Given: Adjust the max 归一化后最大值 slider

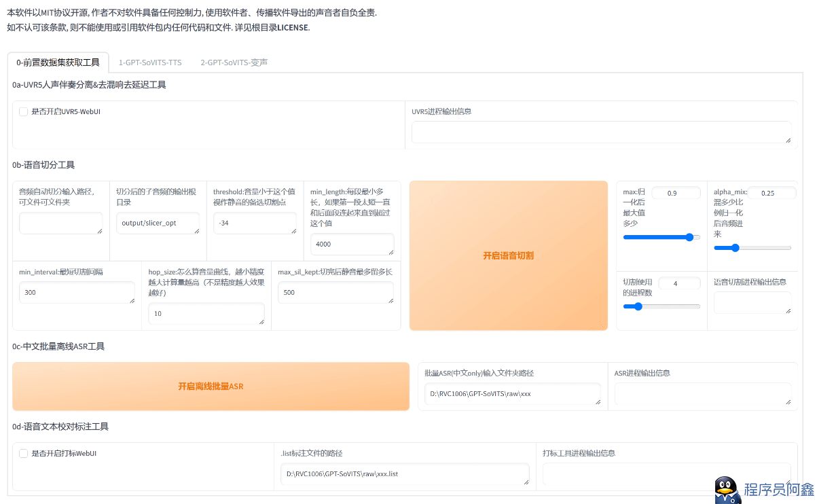Looking at the screenshot, I should click(x=661, y=237).
